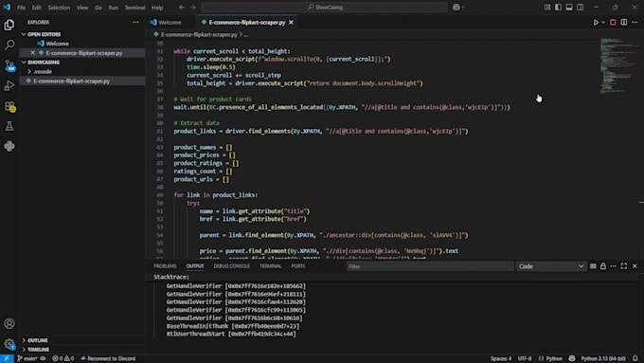This screenshot has height=363, width=644.
Task: Click the ShowCasing command center search
Action: pos(325,7)
